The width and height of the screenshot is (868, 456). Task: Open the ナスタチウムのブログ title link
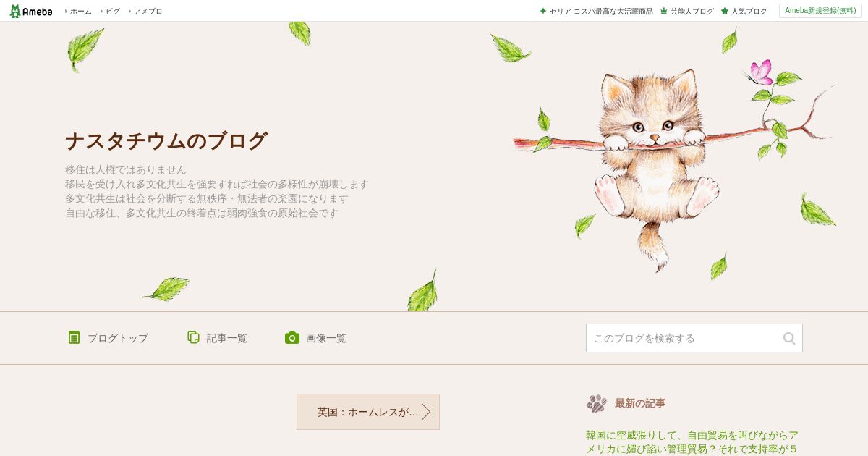tap(166, 140)
